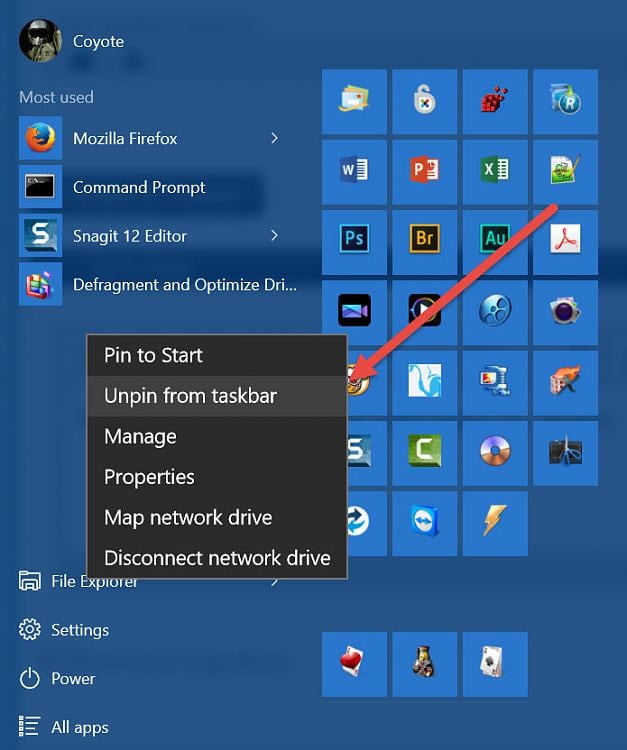Launch the Revo Uninstaller tile
The image size is (627, 750).
[x=565, y=101]
